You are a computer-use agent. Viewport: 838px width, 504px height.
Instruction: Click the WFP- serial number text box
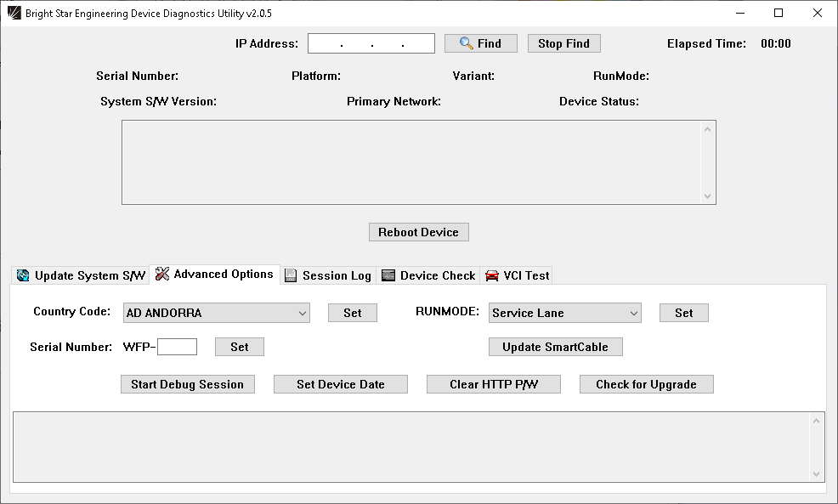(178, 347)
